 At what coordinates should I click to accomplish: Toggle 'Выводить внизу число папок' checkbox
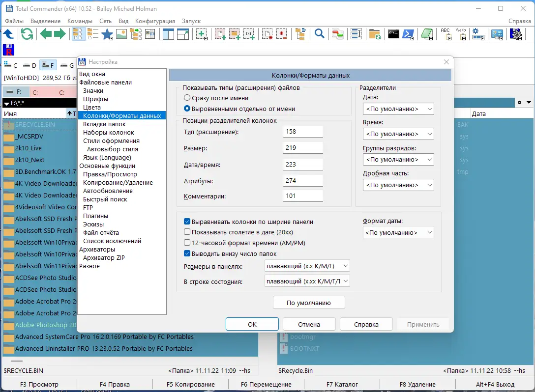click(187, 253)
